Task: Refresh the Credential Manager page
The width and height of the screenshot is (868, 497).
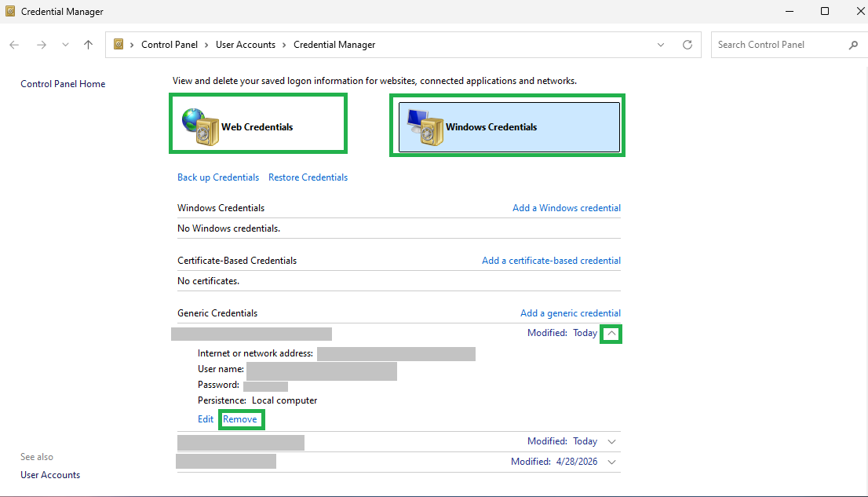Action: [x=687, y=45]
